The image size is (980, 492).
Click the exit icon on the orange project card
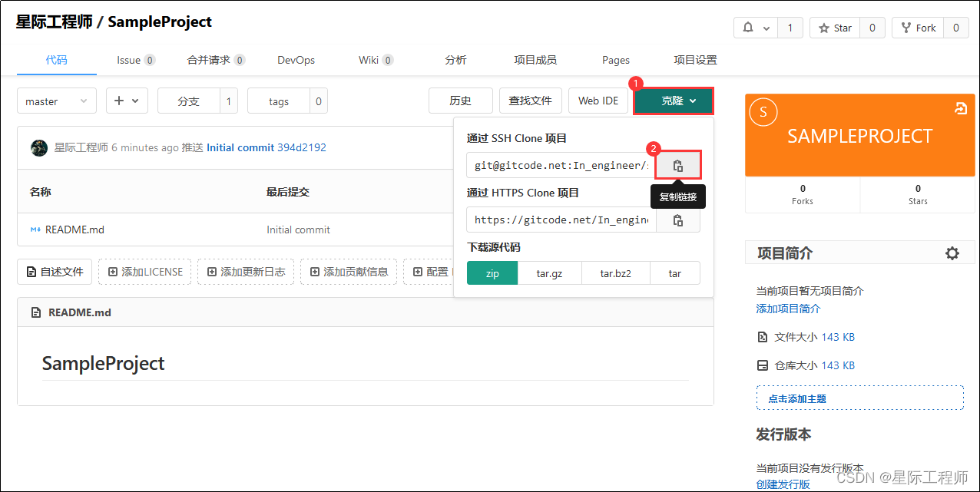click(x=961, y=109)
